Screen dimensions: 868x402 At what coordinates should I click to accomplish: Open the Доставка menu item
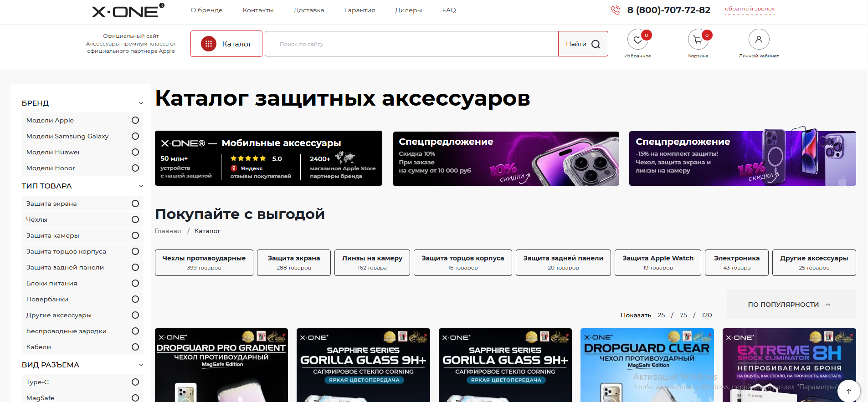point(309,10)
